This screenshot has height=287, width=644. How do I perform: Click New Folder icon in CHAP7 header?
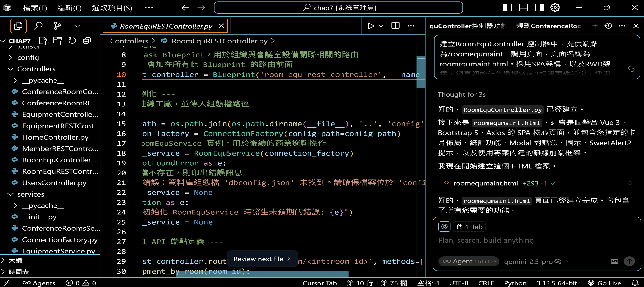pos(58,40)
